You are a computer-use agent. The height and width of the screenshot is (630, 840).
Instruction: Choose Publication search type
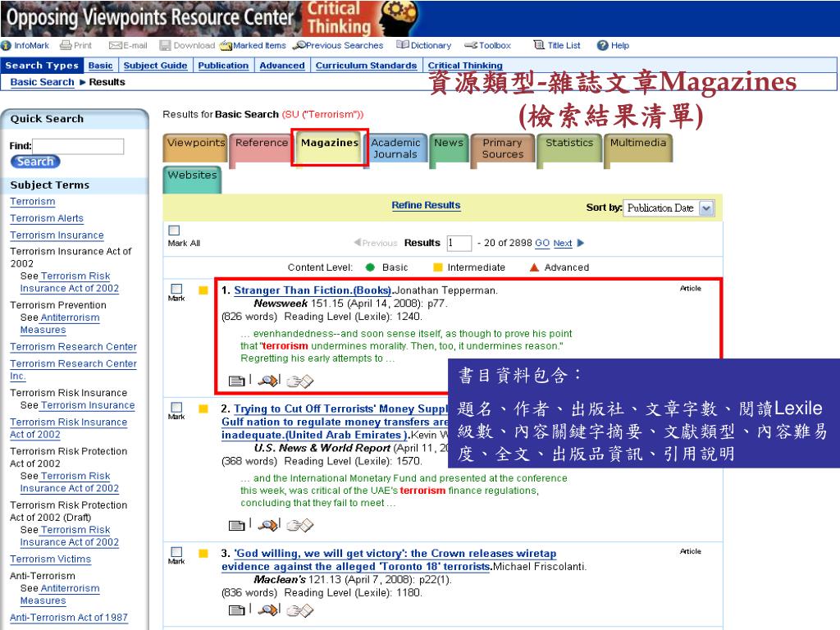(x=223, y=66)
